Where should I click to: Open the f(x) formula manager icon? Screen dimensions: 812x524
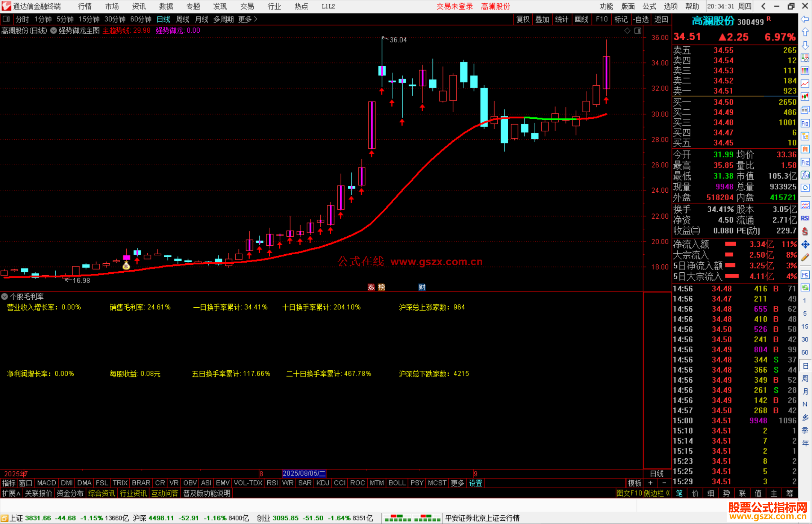point(805,175)
